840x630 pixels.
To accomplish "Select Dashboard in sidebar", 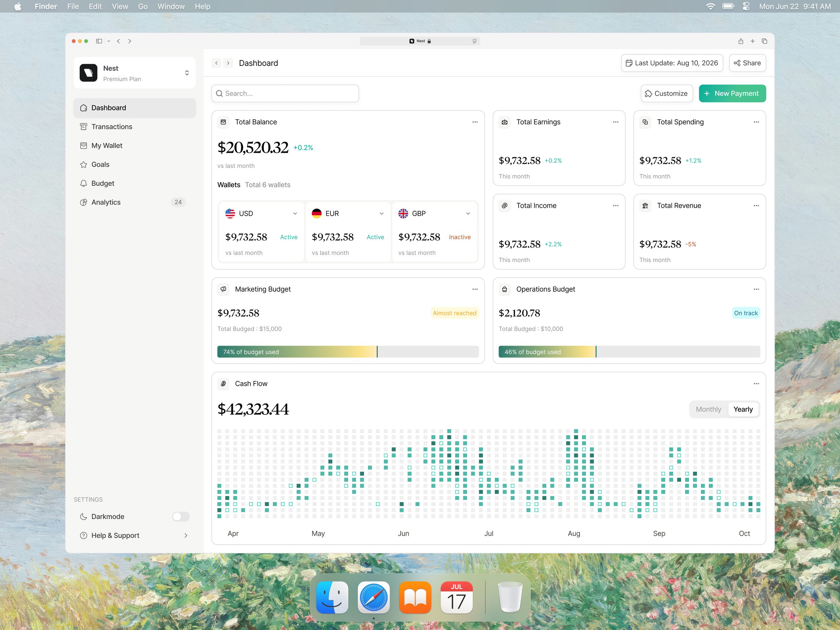I will coord(135,108).
